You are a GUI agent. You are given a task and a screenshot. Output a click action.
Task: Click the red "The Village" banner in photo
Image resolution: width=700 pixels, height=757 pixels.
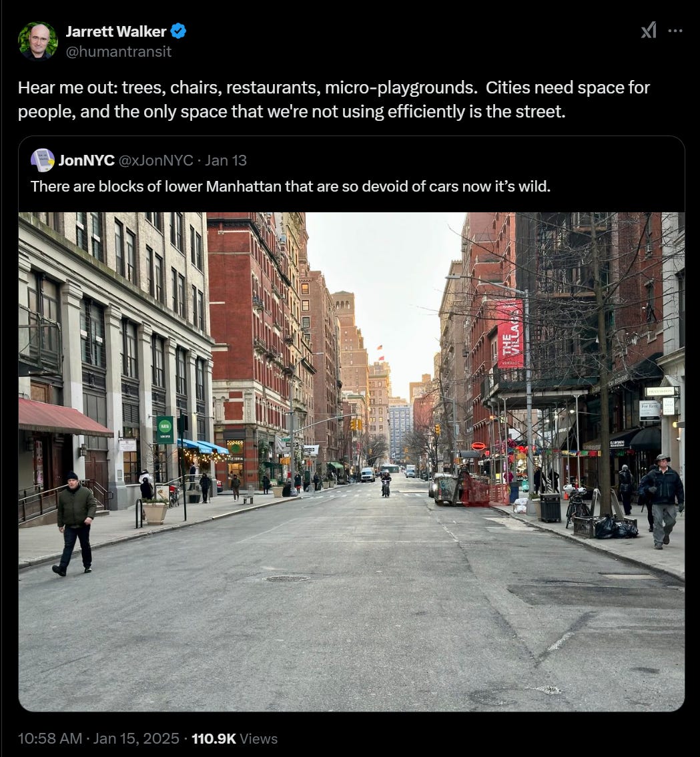(x=510, y=334)
